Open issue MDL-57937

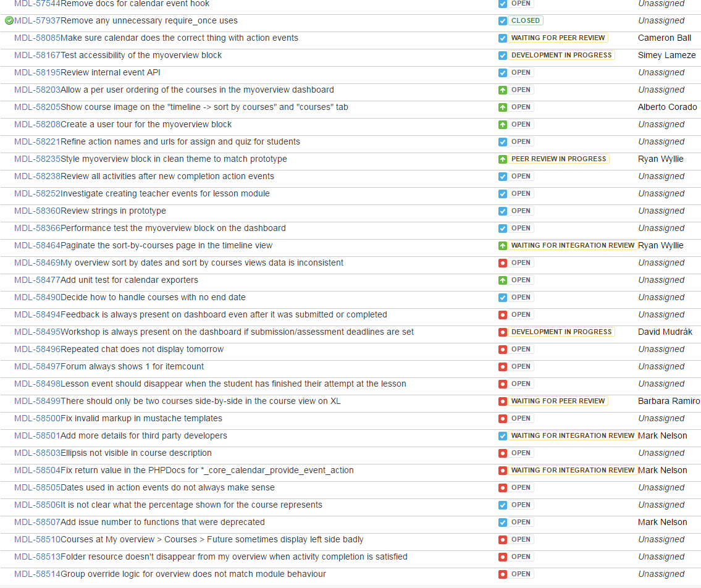coord(37,20)
